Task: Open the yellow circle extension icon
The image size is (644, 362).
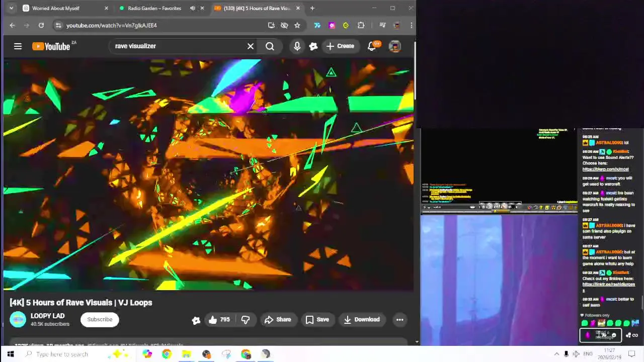Action: point(346,25)
